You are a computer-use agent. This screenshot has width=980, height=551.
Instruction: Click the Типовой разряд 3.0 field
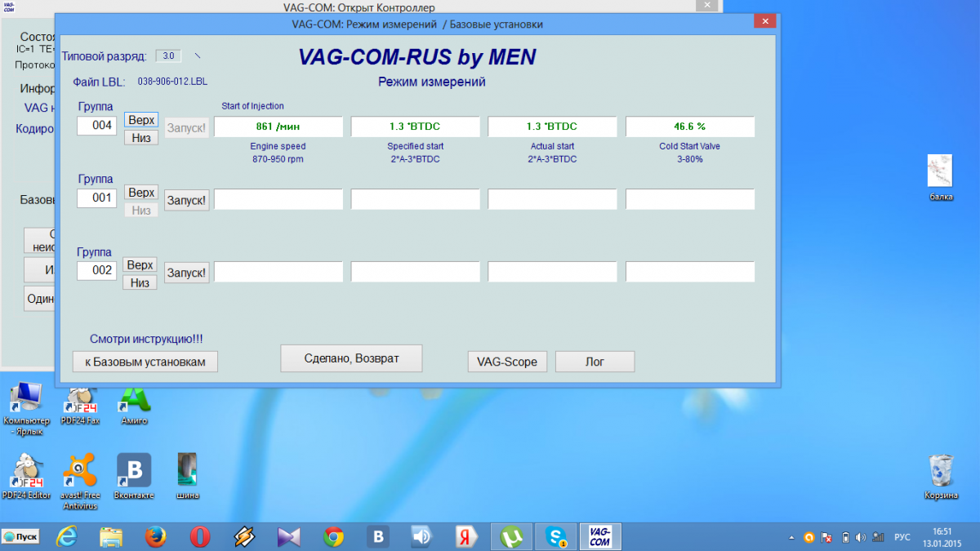click(168, 56)
